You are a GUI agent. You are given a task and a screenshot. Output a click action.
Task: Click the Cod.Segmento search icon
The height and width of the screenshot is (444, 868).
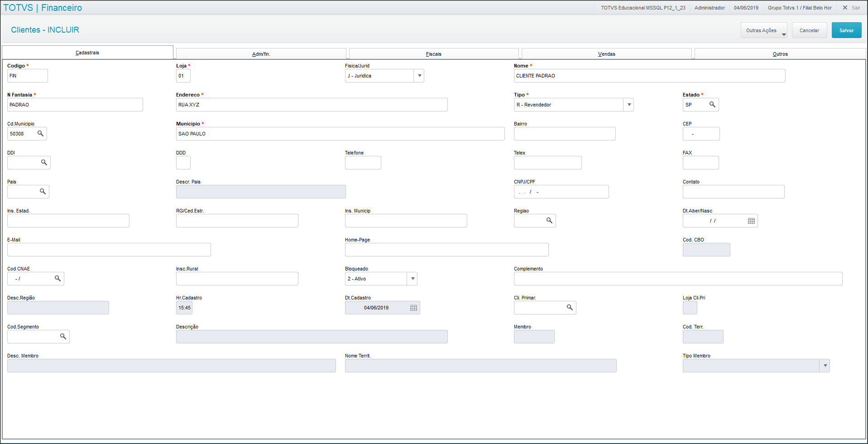[x=63, y=337]
